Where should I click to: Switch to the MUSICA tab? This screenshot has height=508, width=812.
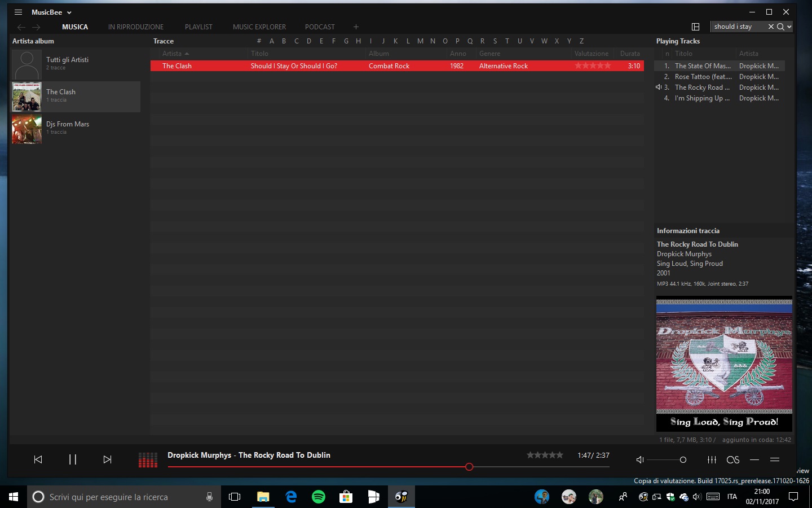pos(75,27)
